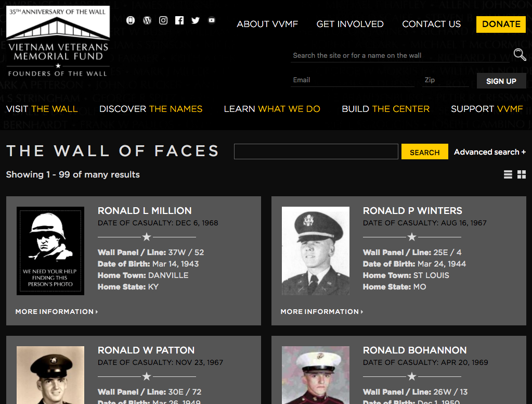
Task: Open the Twitter bird icon
Action: 196,20
